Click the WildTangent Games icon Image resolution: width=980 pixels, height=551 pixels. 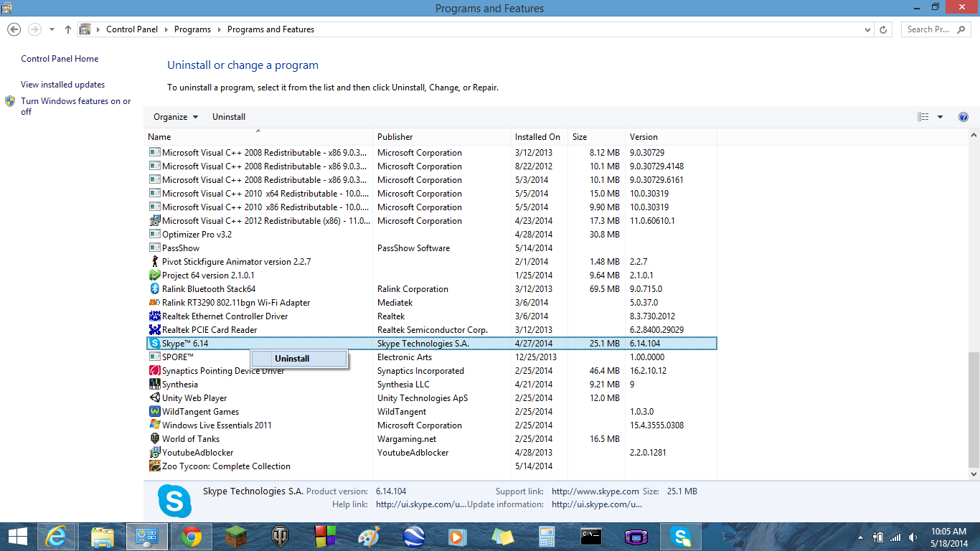point(155,412)
